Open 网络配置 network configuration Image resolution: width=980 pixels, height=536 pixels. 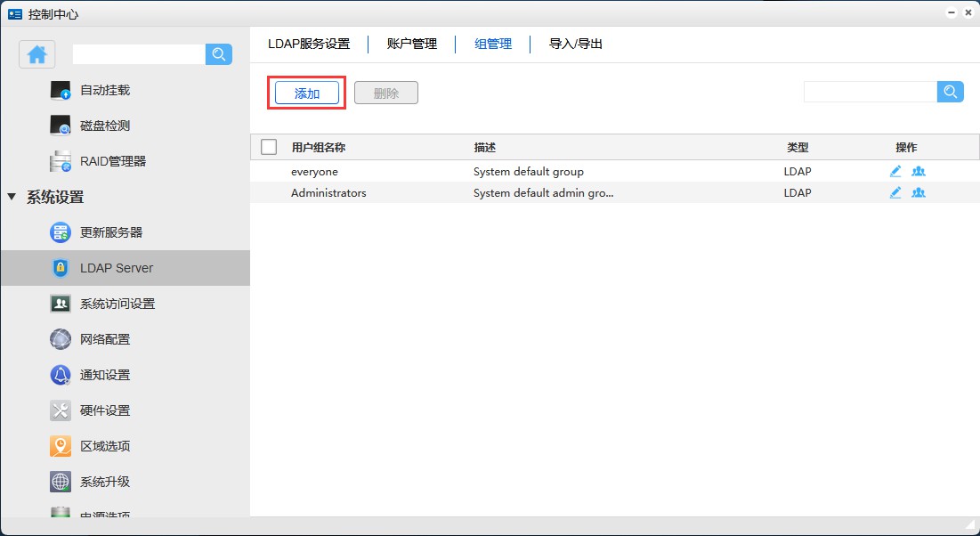tap(104, 339)
